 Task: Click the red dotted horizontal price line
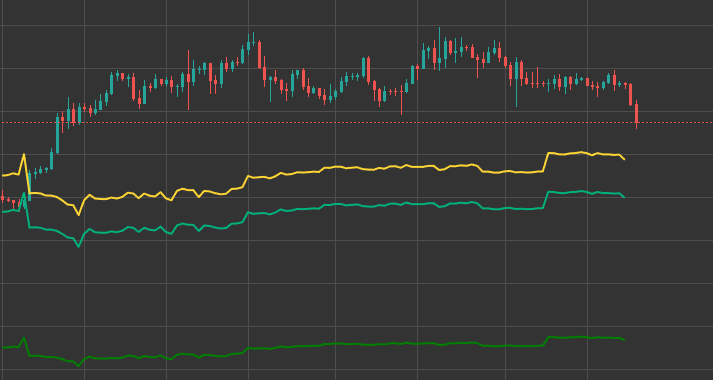click(356, 122)
